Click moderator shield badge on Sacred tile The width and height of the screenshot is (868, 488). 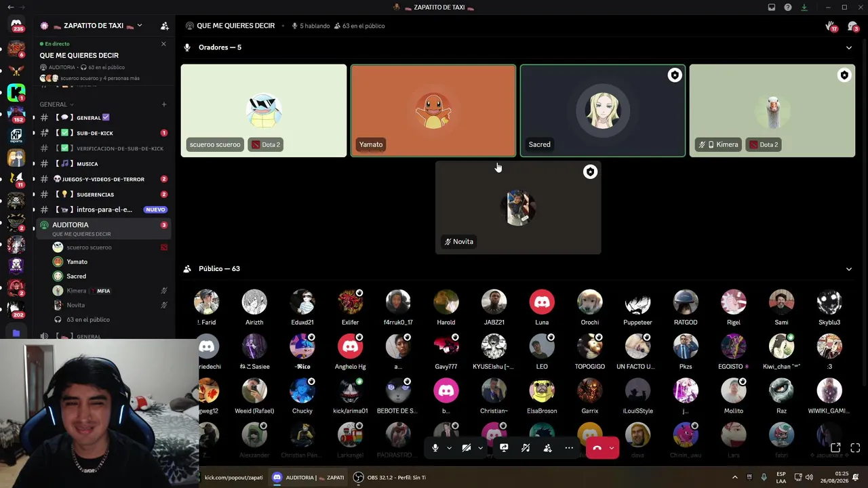[x=674, y=75]
